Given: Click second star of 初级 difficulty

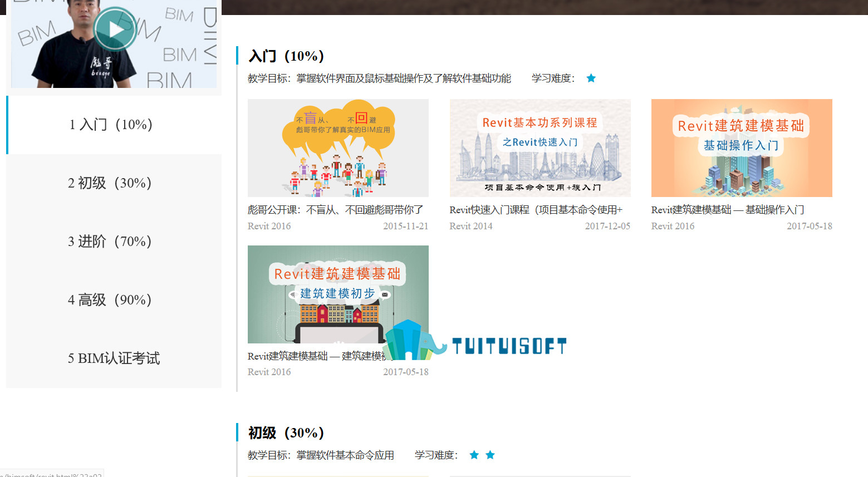Looking at the screenshot, I should click(491, 455).
